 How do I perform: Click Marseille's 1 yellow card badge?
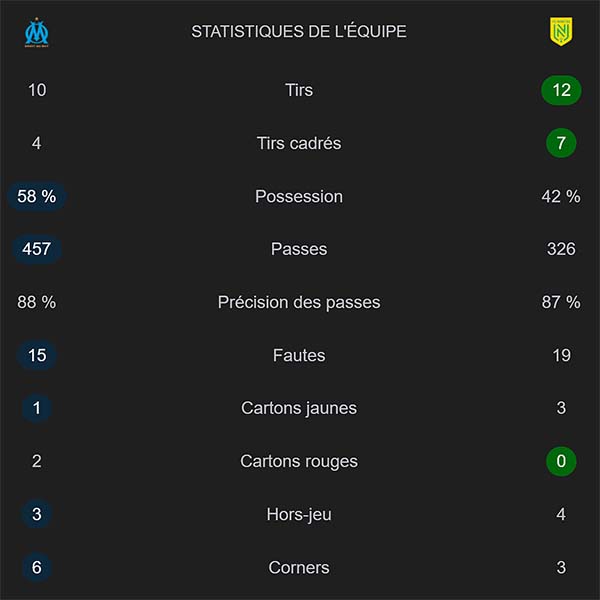click(x=37, y=408)
